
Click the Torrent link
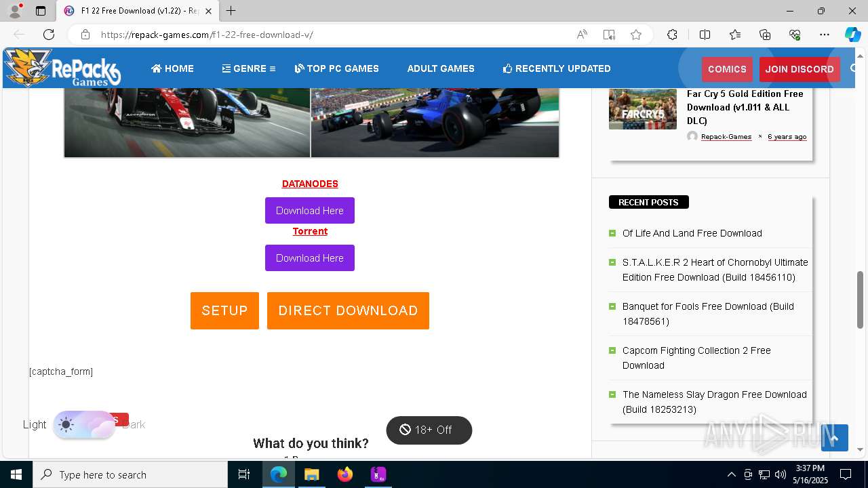310,231
